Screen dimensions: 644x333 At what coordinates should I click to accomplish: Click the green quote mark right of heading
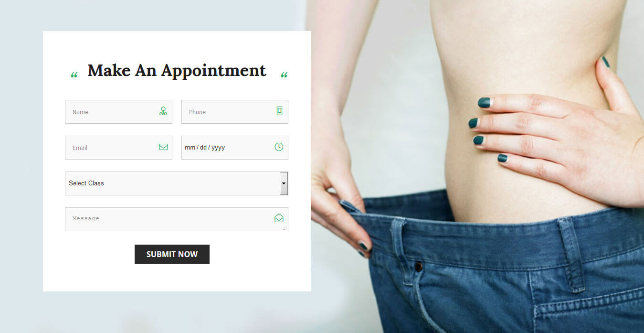[x=284, y=75]
